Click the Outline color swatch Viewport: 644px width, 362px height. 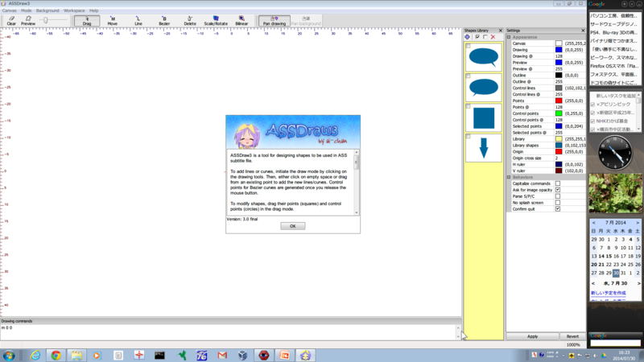coord(559,75)
